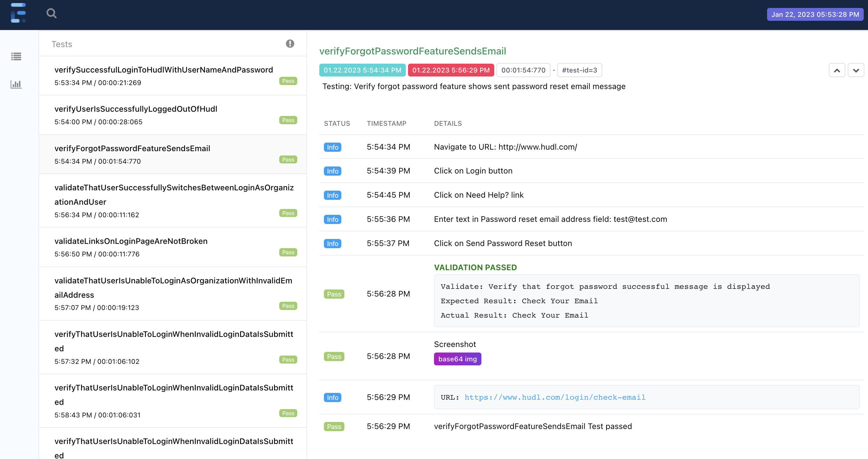This screenshot has height=459, width=868.
Task: Open the test list view in the sidebar
Action: click(16, 57)
